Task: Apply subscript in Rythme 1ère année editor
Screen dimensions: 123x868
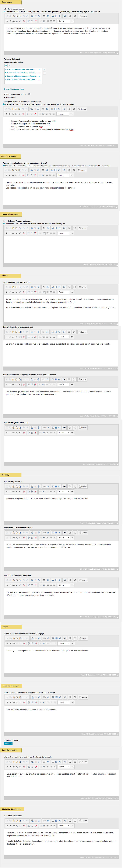Action: click(16, 175)
